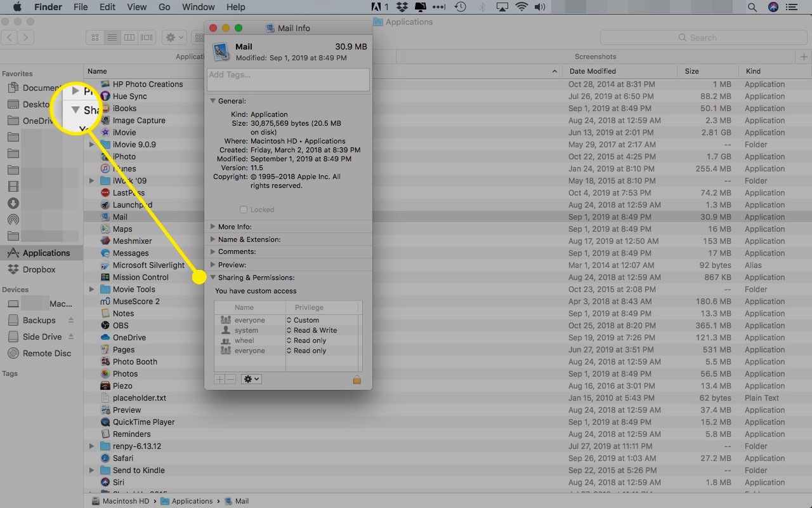Sort by Kind column header
Image resolution: width=812 pixels, height=508 pixels.
[775, 71]
